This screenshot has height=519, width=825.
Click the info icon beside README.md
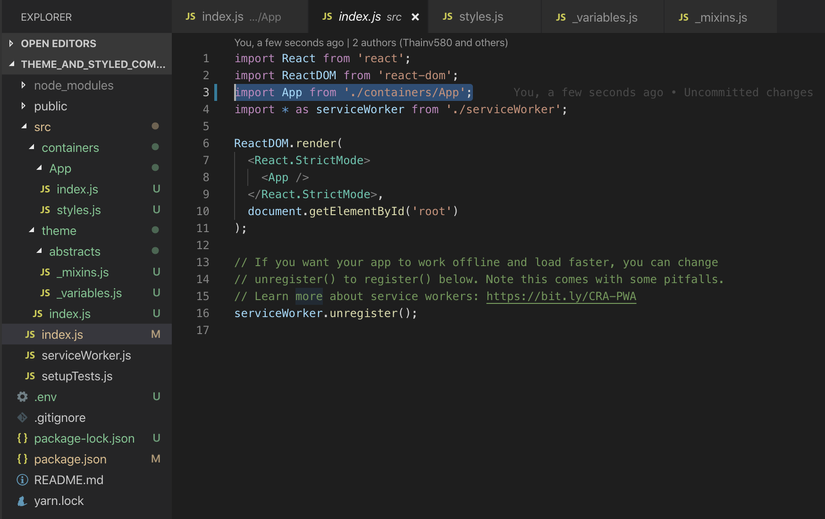click(22, 480)
